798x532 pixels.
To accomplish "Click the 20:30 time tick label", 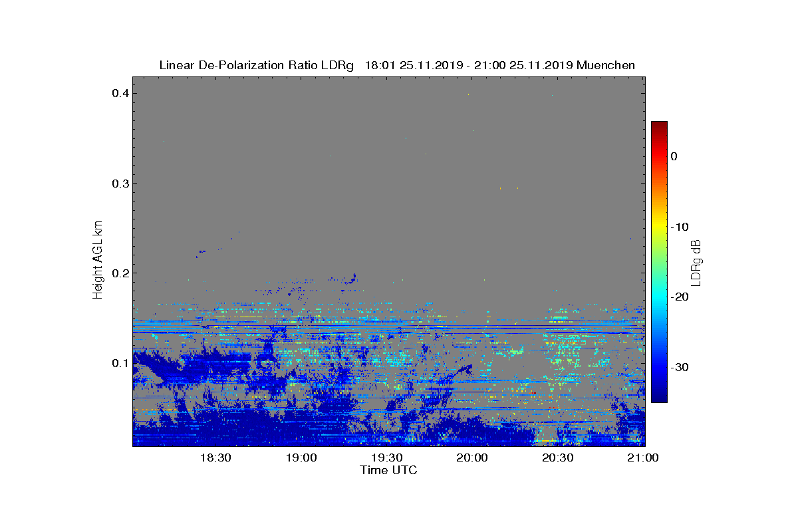I will click(x=557, y=458).
